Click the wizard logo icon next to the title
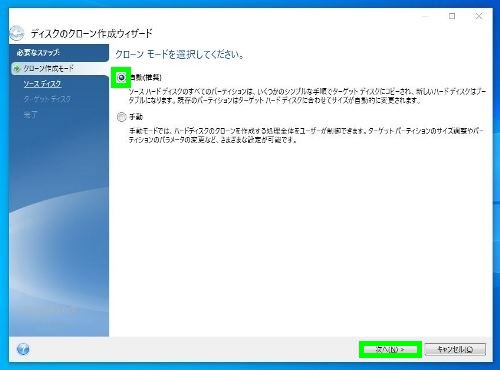 pyautogui.click(x=17, y=34)
